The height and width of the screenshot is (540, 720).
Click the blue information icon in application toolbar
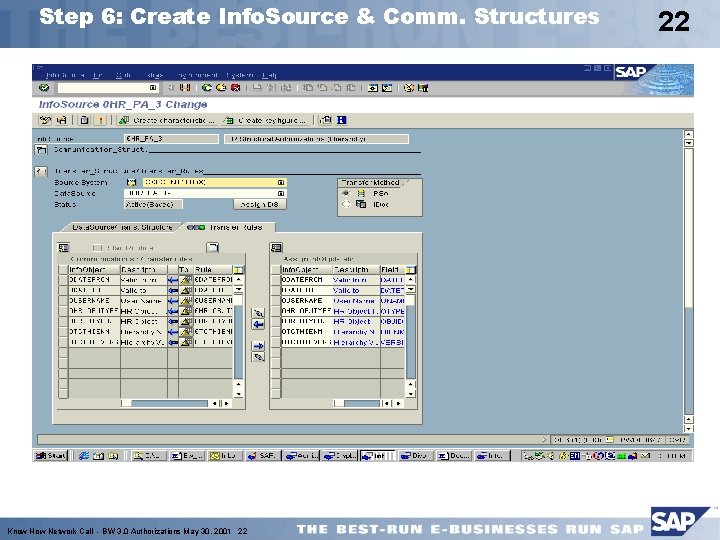click(342, 120)
